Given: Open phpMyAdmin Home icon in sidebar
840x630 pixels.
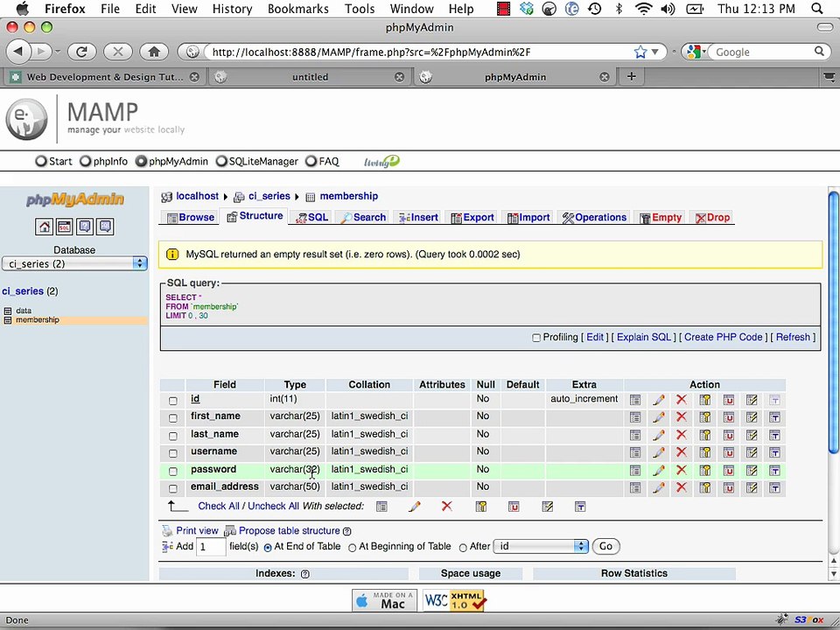Looking at the screenshot, I should pos(44,227).
